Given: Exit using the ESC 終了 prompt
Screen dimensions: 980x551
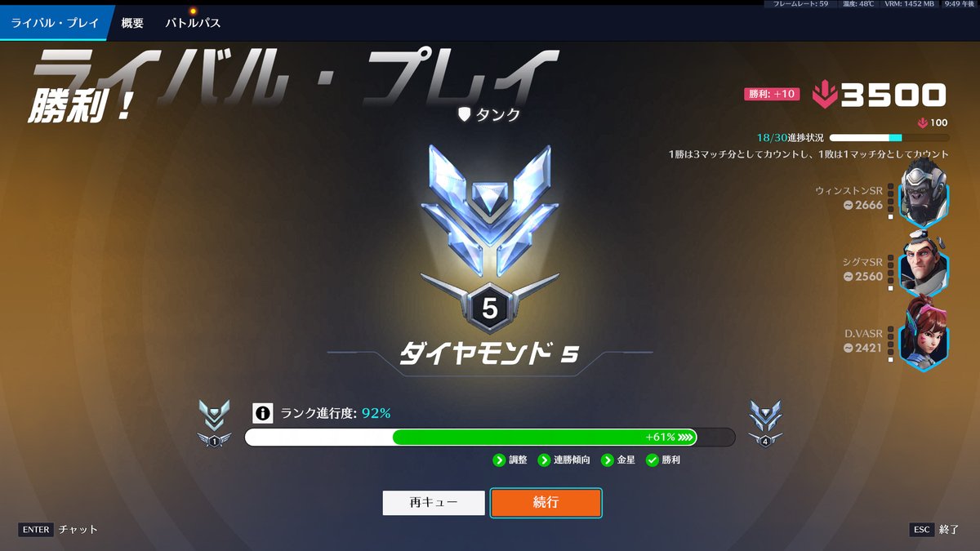Looking at the screenshot, I should click(x=935, y=529).
